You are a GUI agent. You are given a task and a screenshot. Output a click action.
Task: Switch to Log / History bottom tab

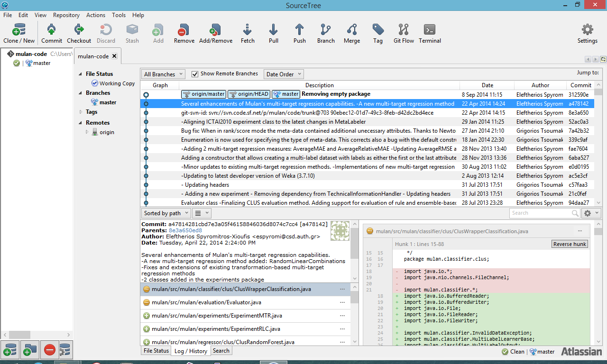(191, 351)
